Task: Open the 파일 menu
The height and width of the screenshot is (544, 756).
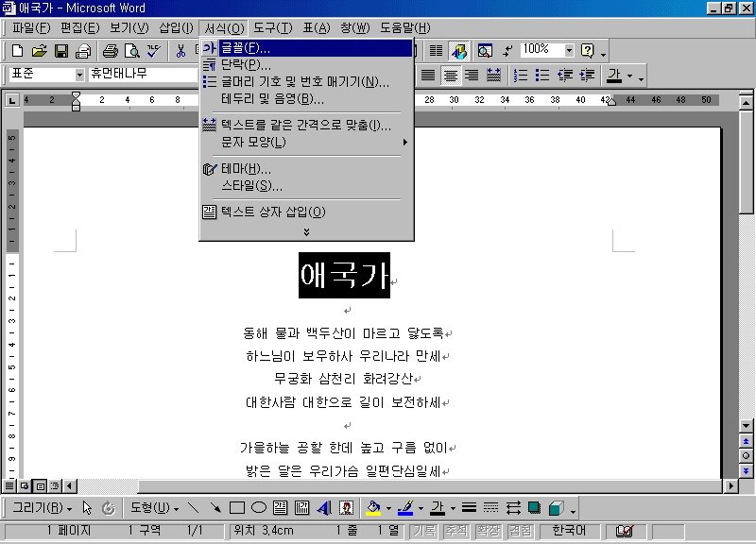Action: pyautogui.click(x=31, y=28)
